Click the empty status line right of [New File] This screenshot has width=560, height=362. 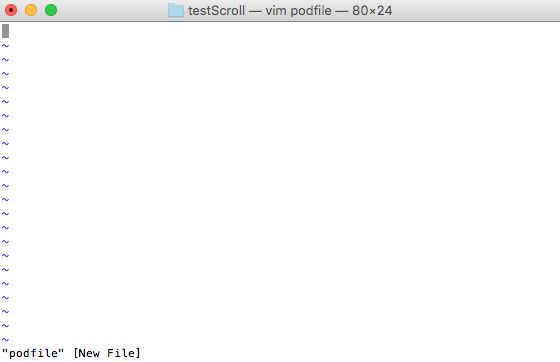[x=350, y=353]
